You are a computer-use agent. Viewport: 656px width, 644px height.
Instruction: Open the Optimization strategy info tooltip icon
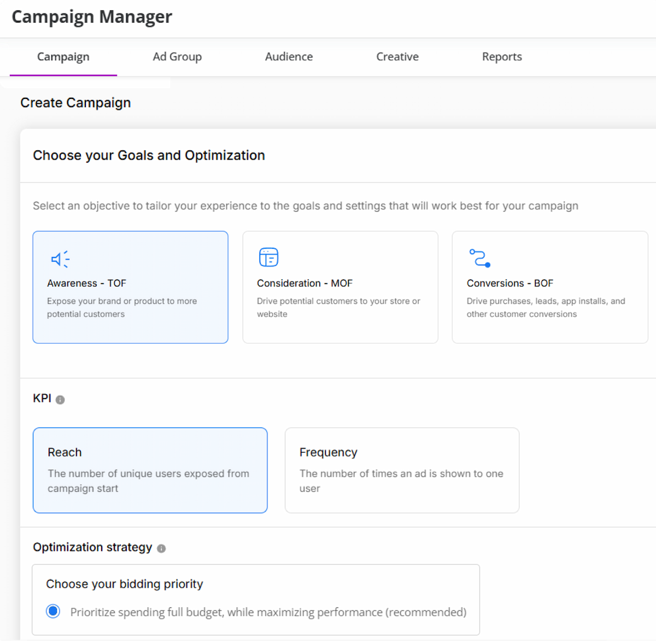[x=161, y=548]
